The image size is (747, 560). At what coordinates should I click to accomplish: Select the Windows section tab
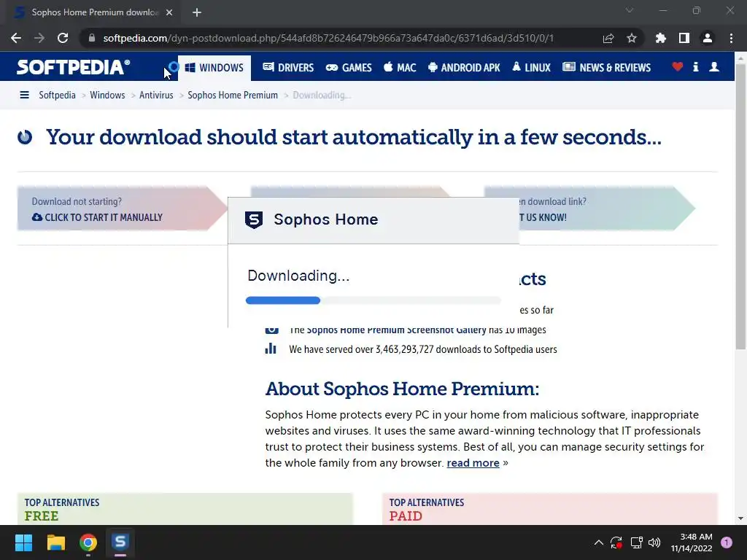click(214, 68)
